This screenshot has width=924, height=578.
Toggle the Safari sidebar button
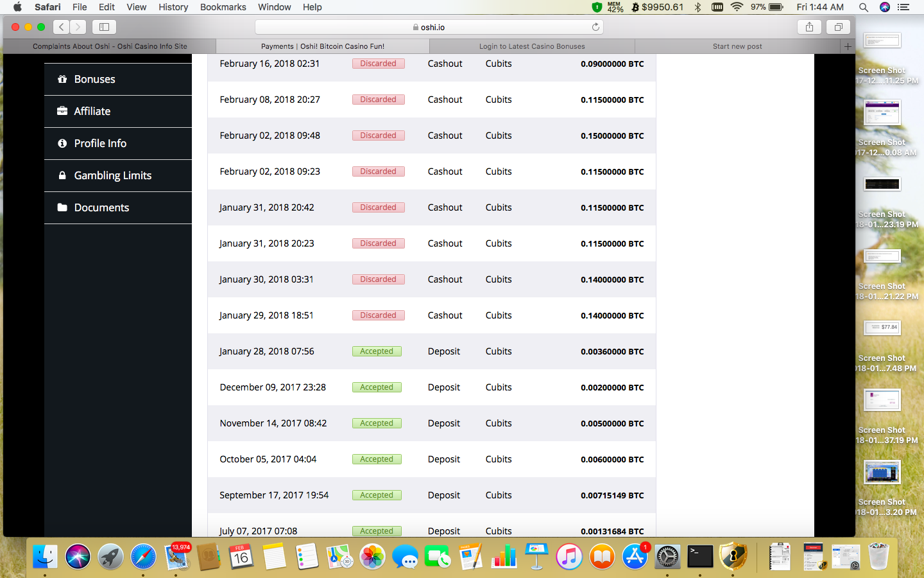pyautogui.click(x=104, y=27)
